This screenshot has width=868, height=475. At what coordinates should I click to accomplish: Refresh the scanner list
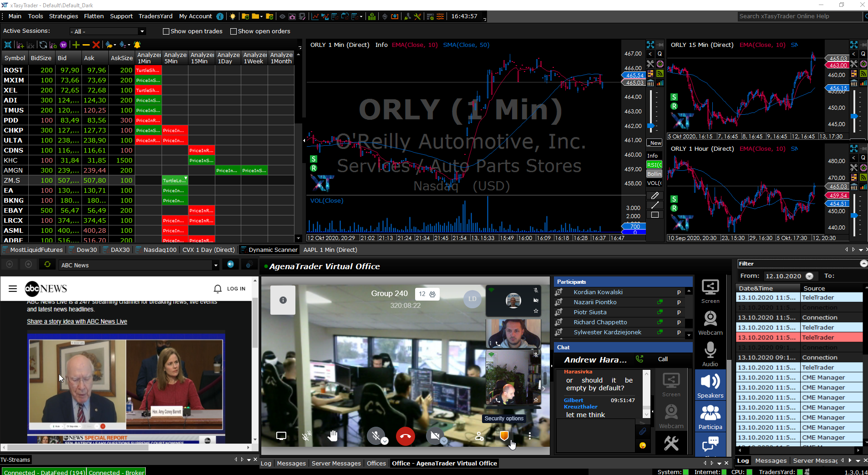43,45
